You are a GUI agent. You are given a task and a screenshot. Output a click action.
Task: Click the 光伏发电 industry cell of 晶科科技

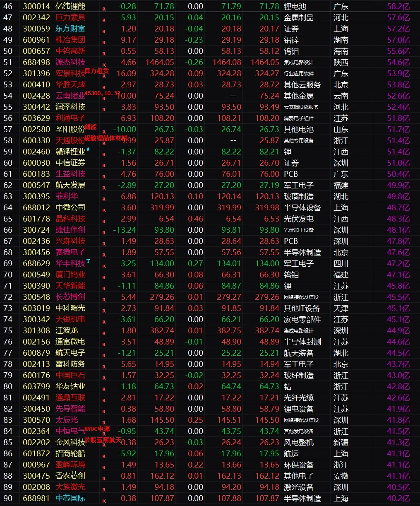pyautogui.click(x=299, y=219)
